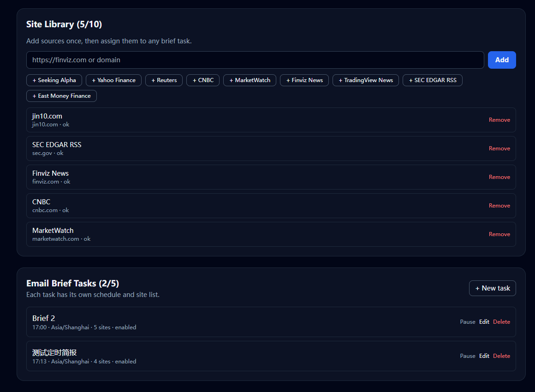Remove CNBC from site library

pos(499,206)
